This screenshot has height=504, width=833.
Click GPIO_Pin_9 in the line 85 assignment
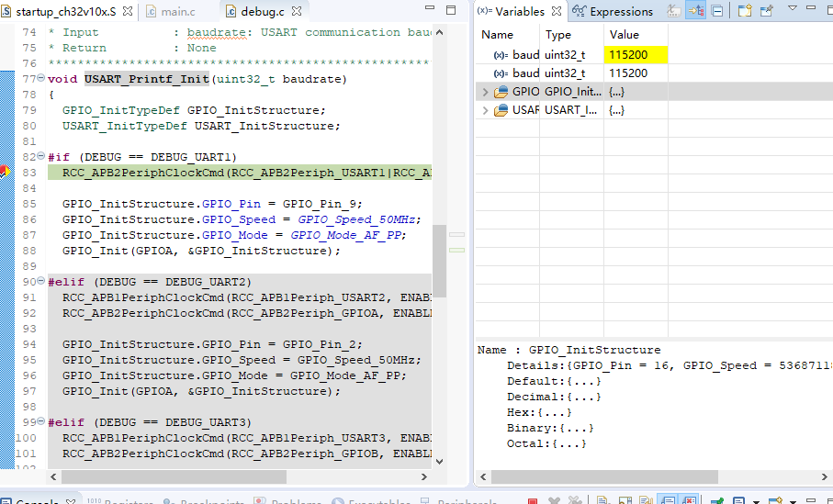coord(321,204)
